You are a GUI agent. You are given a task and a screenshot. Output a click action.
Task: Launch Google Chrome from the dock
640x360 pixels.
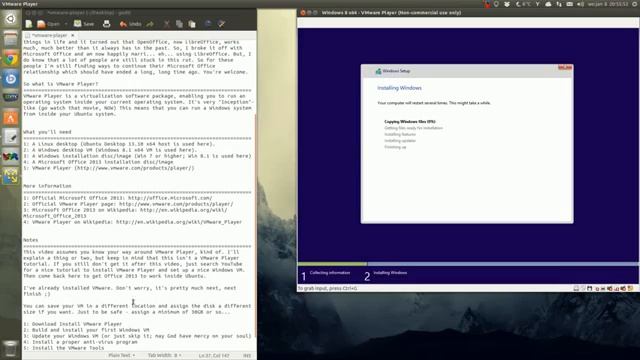click(x=11, y=59)
